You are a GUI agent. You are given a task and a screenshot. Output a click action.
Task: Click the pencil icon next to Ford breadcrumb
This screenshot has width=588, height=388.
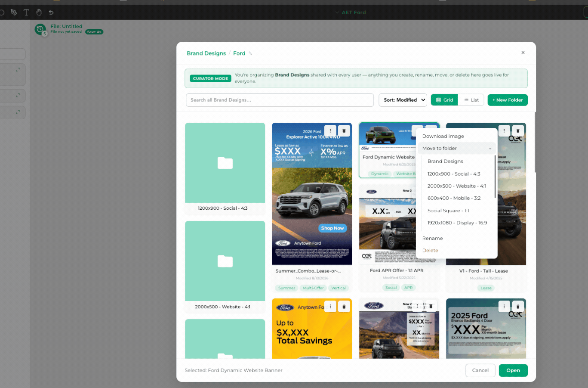pyautogui.click(x=250, y=53)
